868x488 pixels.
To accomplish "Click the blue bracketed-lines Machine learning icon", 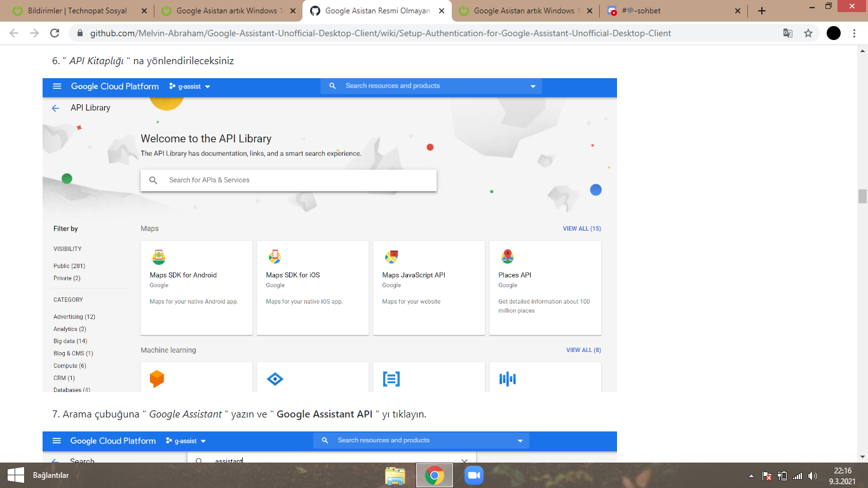I will pos(391,379).
